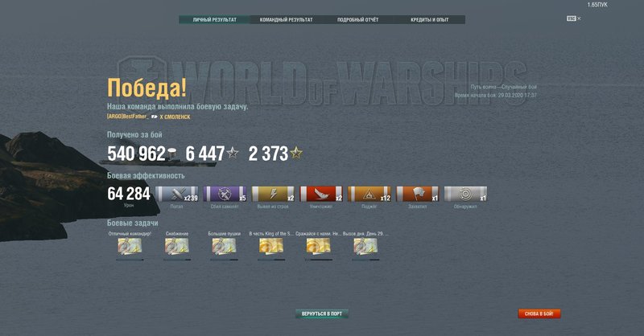Screen dimensions: 644x336
Task: Select the Личный результат tab
Action: coord(214,19)
